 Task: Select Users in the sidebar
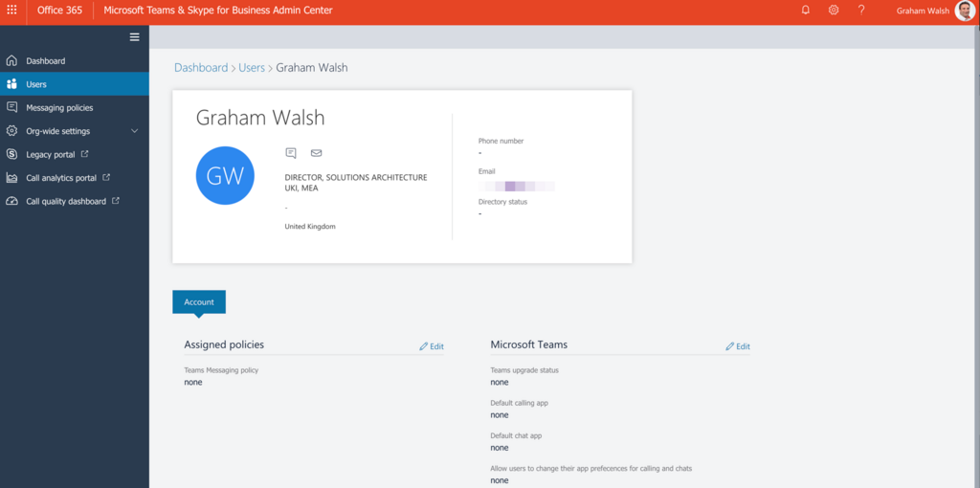[x=75, y=84]
